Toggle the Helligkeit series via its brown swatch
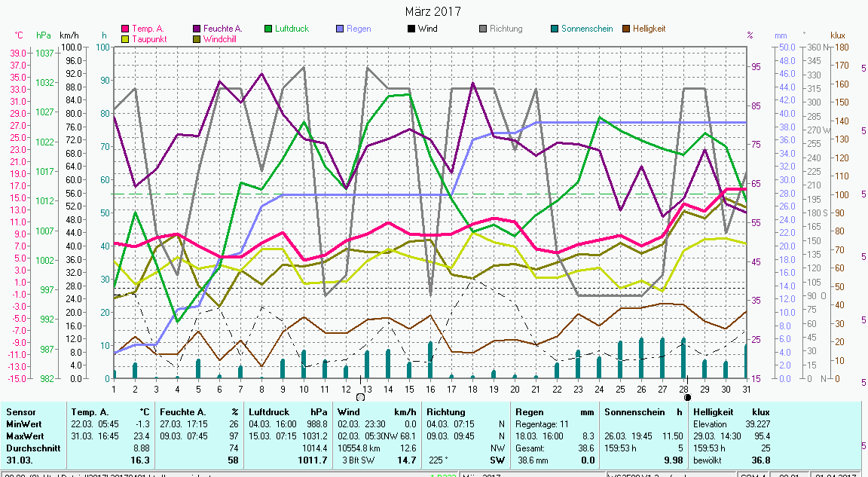The height and width of the screenshot is (477, 868). point(626,29)
